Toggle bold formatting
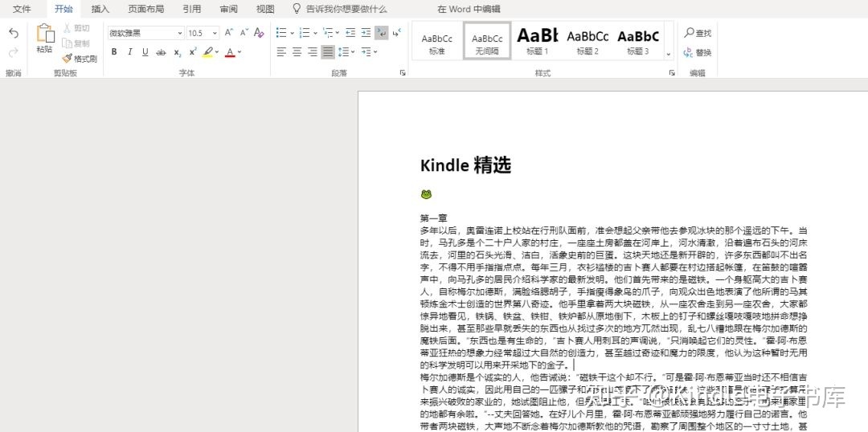Image resolution: width=868 pixels, height=432 pixels. pyautogui.click(x=114, y=52)
